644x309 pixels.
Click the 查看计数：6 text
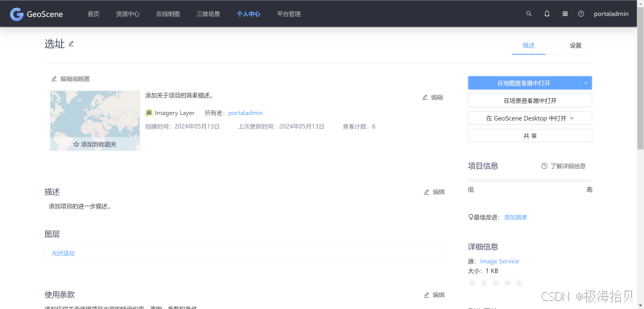click(x=359, y=126)
